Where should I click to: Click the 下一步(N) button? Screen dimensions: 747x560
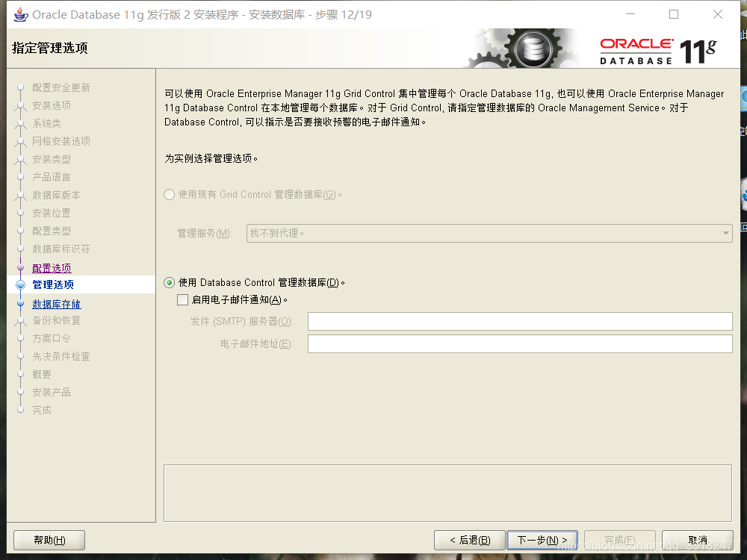[542, 540]
